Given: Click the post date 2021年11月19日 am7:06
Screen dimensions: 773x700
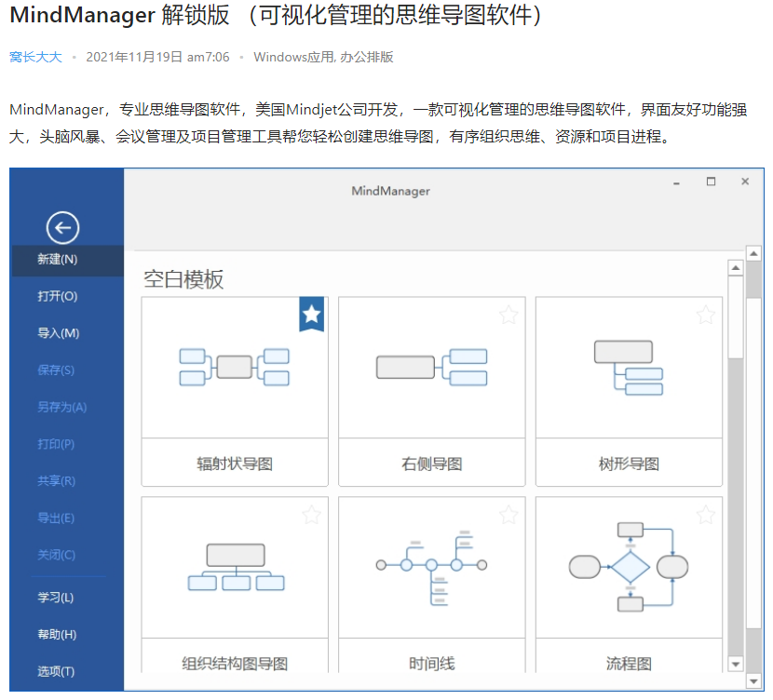Looking at the screenshot, I should pyautogui.click(x=157, y=57).
